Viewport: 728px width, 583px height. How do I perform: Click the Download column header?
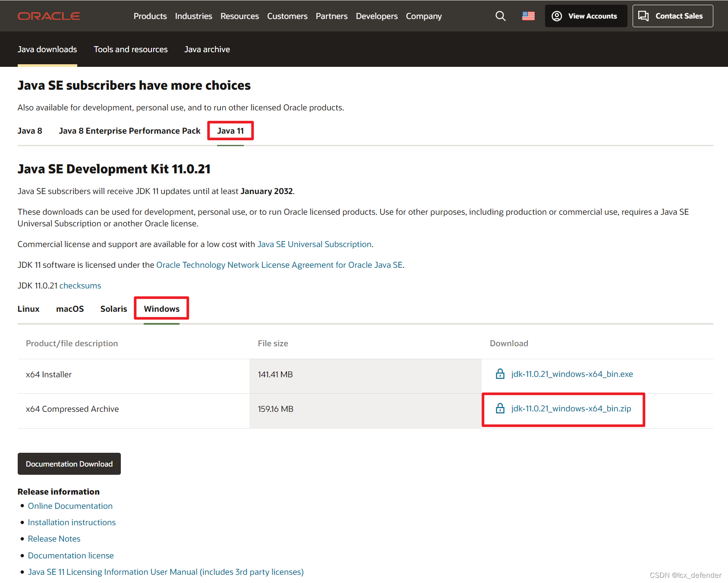[x=509, y=343]
